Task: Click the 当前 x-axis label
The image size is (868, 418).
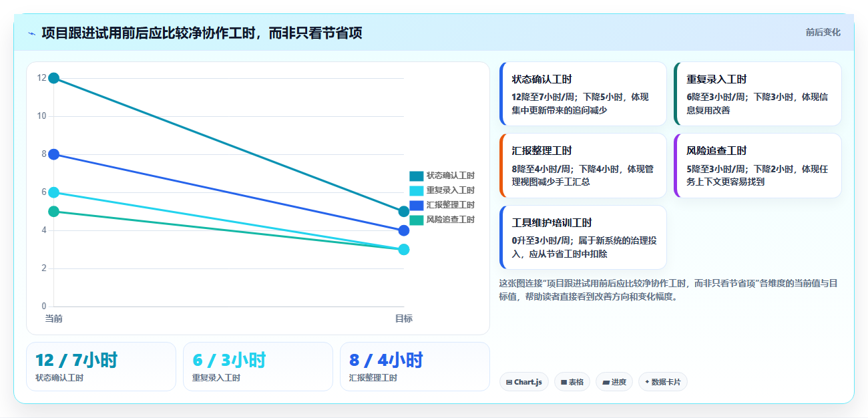Action: [54, 319]
